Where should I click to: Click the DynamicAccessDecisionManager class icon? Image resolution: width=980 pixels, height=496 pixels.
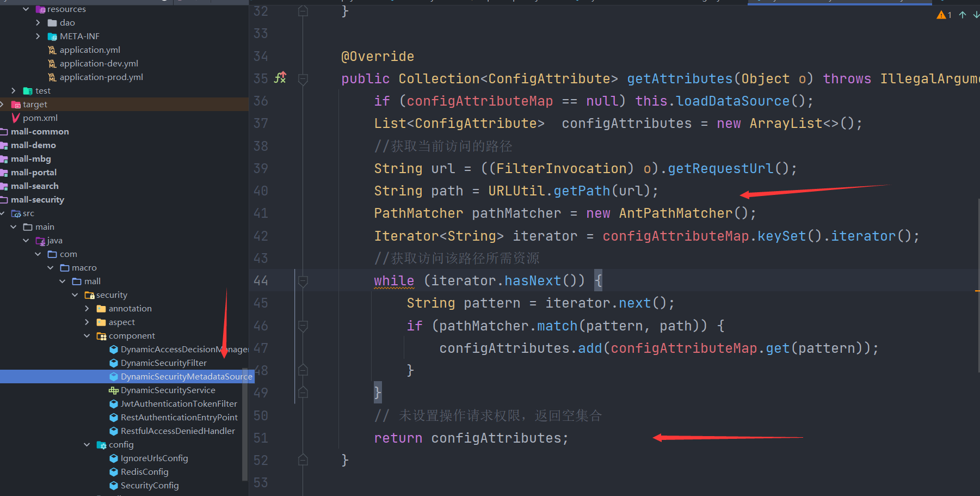pyautogui.click(x=114, y=349)
